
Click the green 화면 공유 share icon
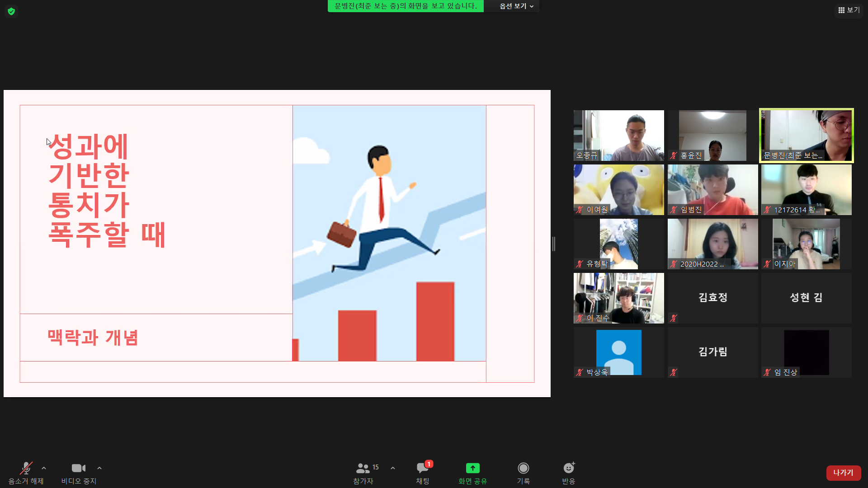472,469
